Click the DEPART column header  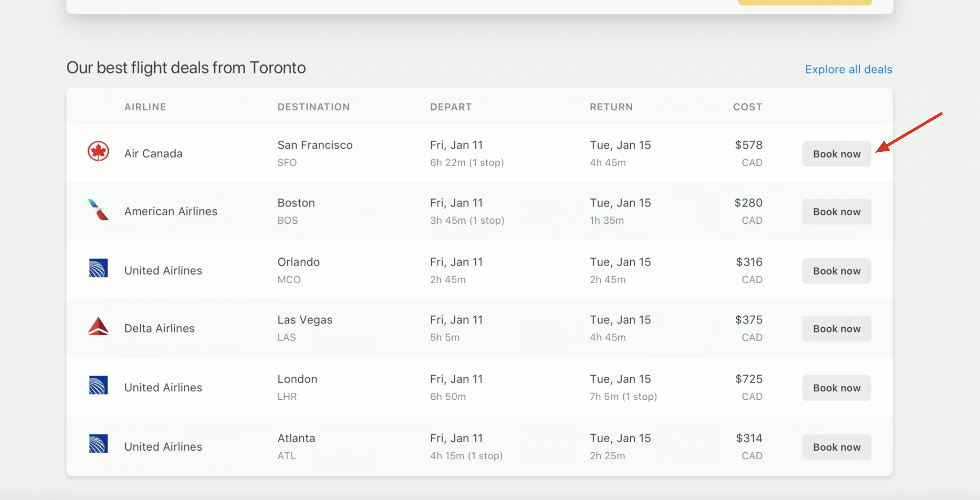451,107
